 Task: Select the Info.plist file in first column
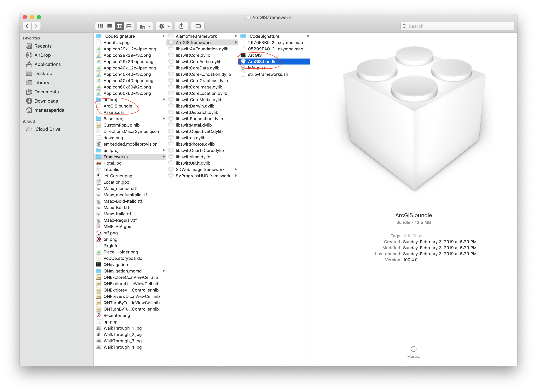coord(112,169)
